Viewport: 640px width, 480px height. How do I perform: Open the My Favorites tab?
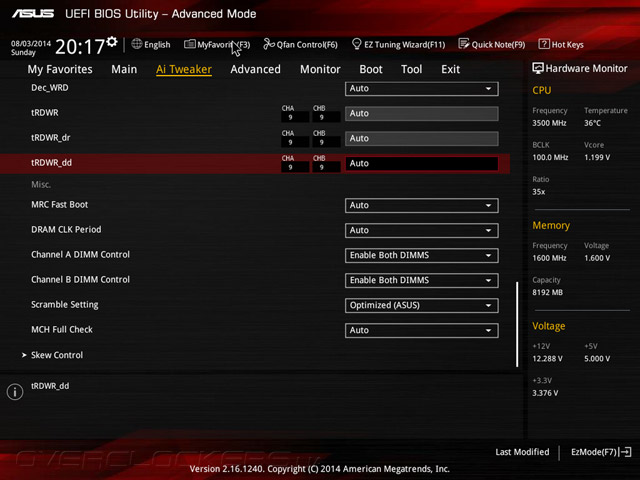[x=60, y=69]
